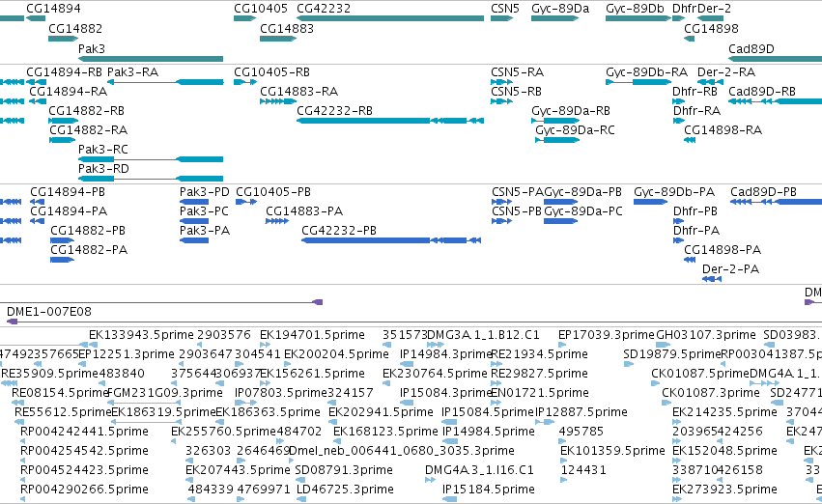Select the Gyc-89Da gene label
The width and height of the screenshot is (822, 504).
(560, 9)
